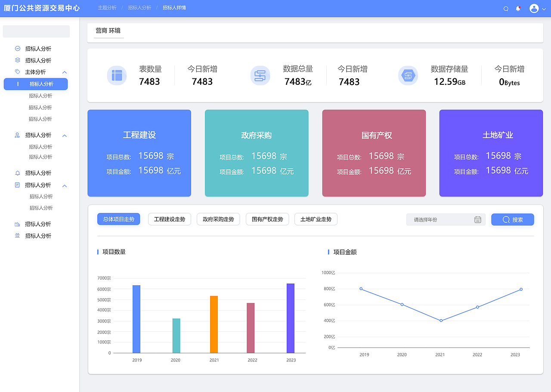Click the search magnifier icon in top header
Viewport: 551px width, 392px height.
coord(506,9)
